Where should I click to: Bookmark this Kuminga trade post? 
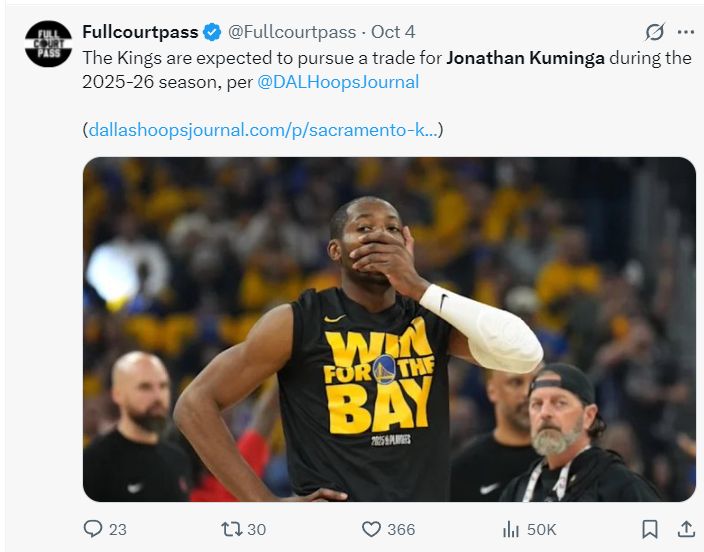point(649,528)
